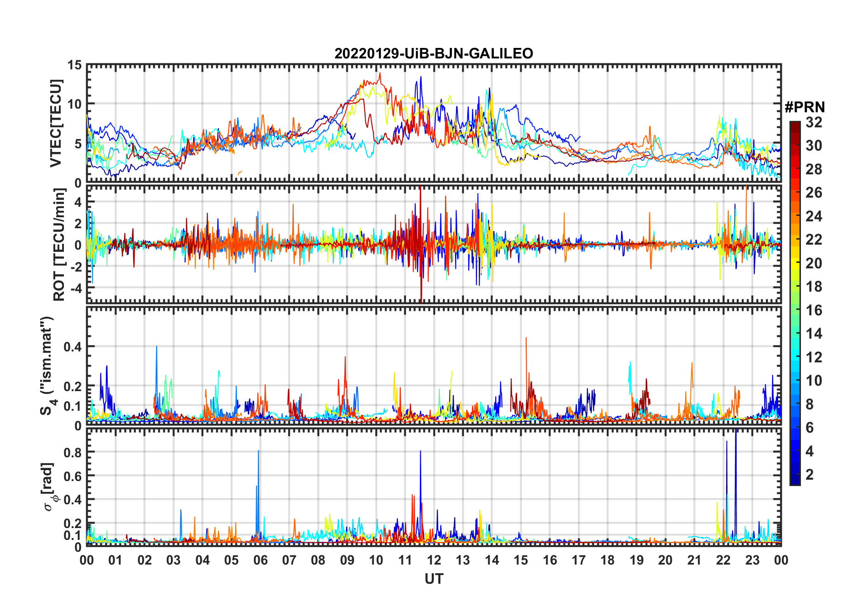Screen dimensions: 868x607
Task: Click the ROT [TECU/min] y-axis label
Action: 59,245
